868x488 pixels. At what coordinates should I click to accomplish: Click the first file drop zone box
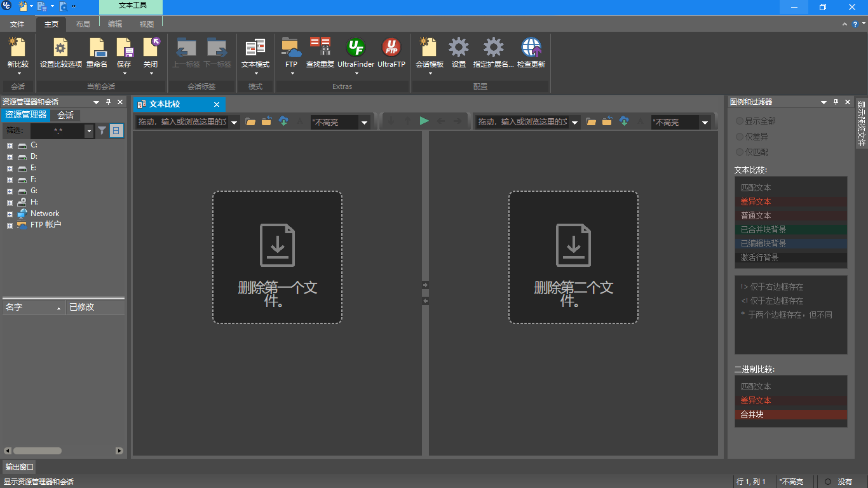[x=277, y=257]
